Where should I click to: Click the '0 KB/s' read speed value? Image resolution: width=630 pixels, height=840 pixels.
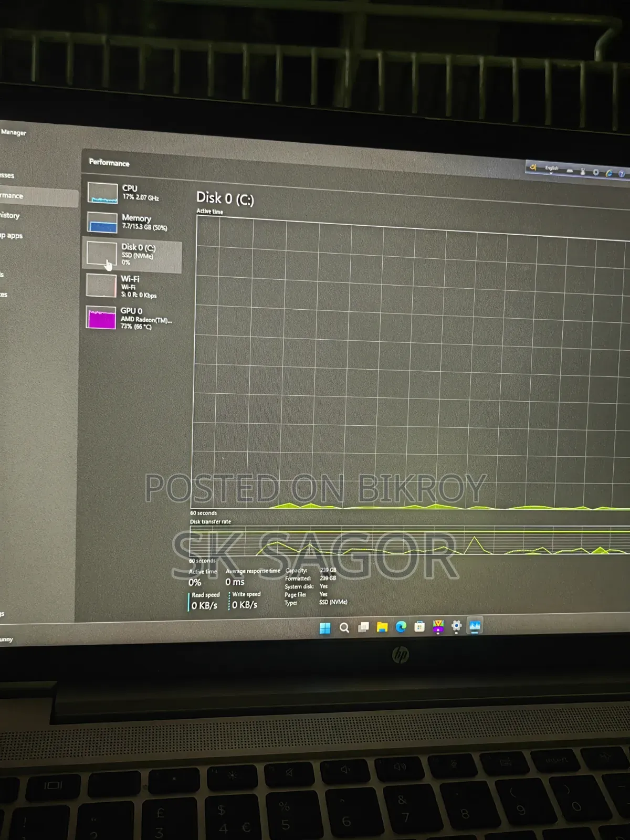pos(204,606)
